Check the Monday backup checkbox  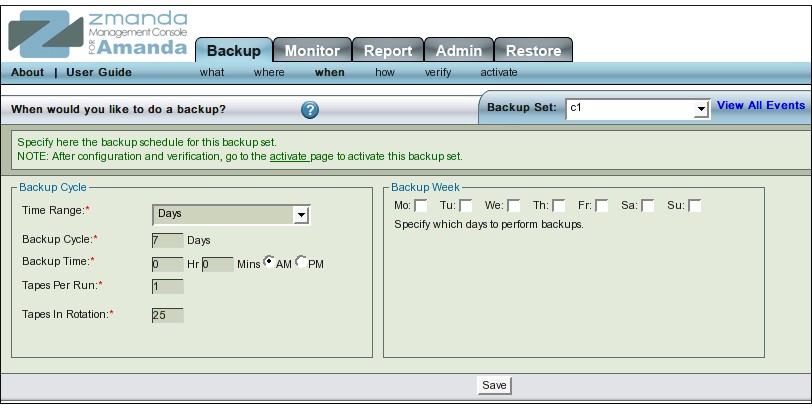click(x=420, y=206)
